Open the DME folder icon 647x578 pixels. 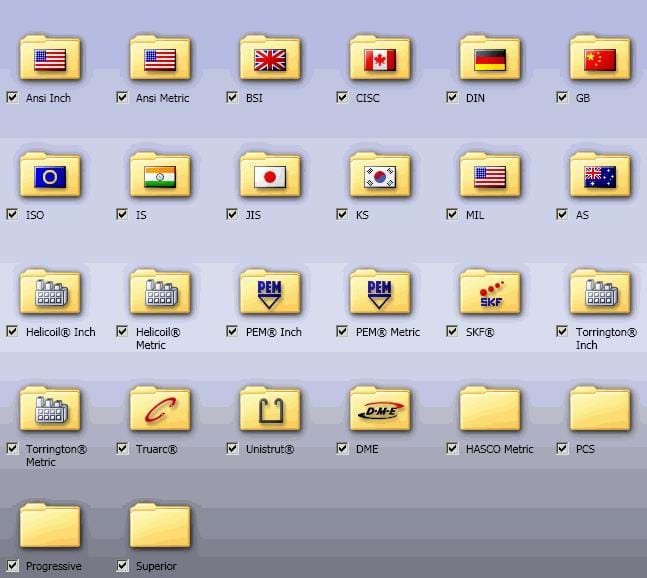[380, 410]
